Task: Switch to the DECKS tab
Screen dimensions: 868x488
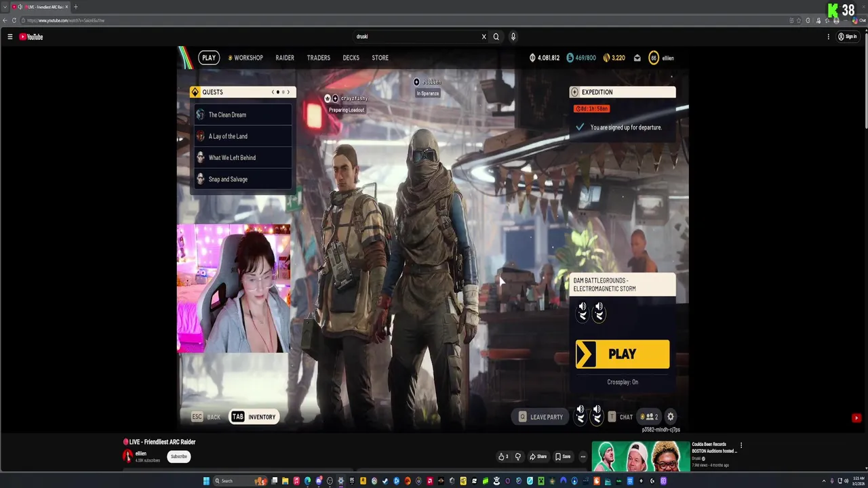Action: pos(351,58)
